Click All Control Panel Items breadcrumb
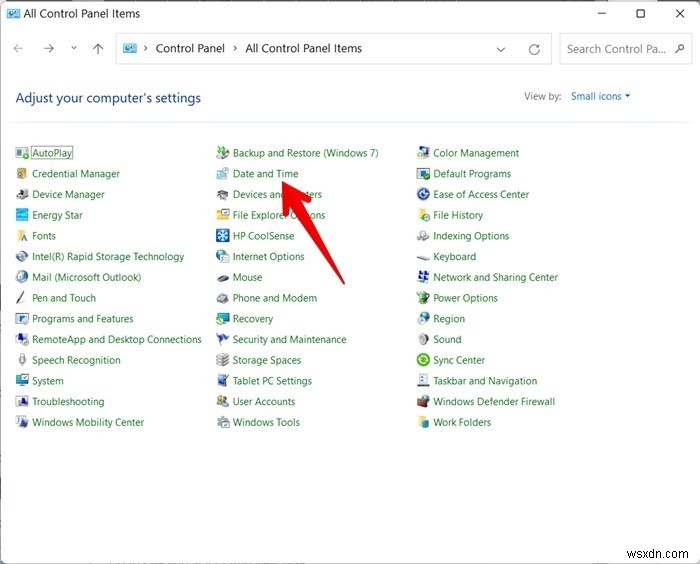The image size is (700, 564). coord(304,48)
